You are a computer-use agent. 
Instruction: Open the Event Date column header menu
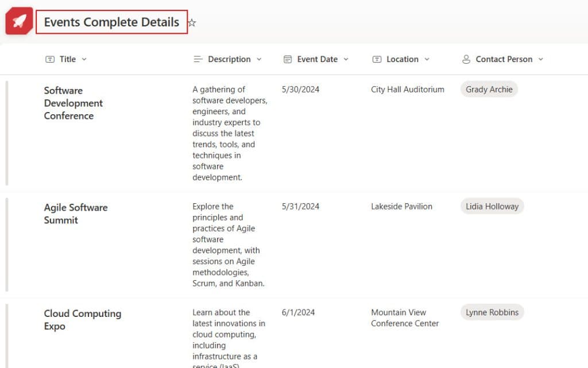tap(346, 59)
